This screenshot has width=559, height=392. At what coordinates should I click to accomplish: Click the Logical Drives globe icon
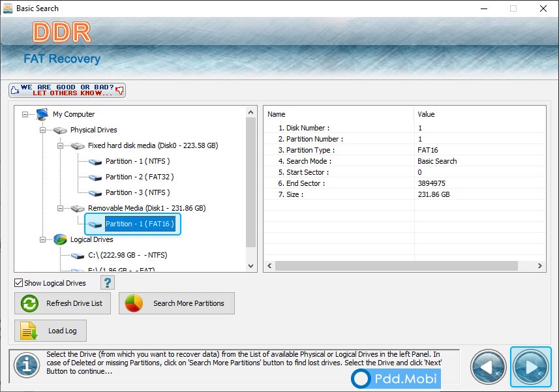tap(60, 239)
